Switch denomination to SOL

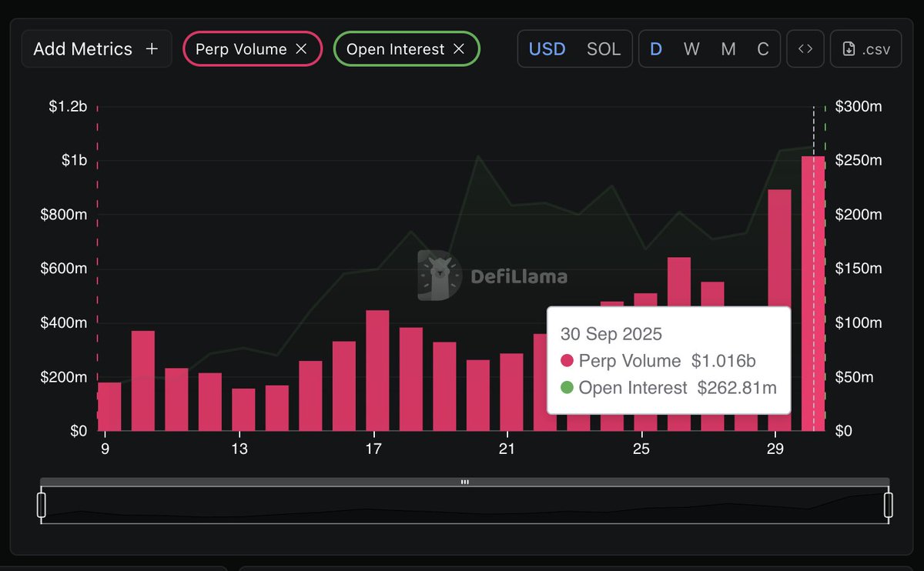click(x=604, y=48)
